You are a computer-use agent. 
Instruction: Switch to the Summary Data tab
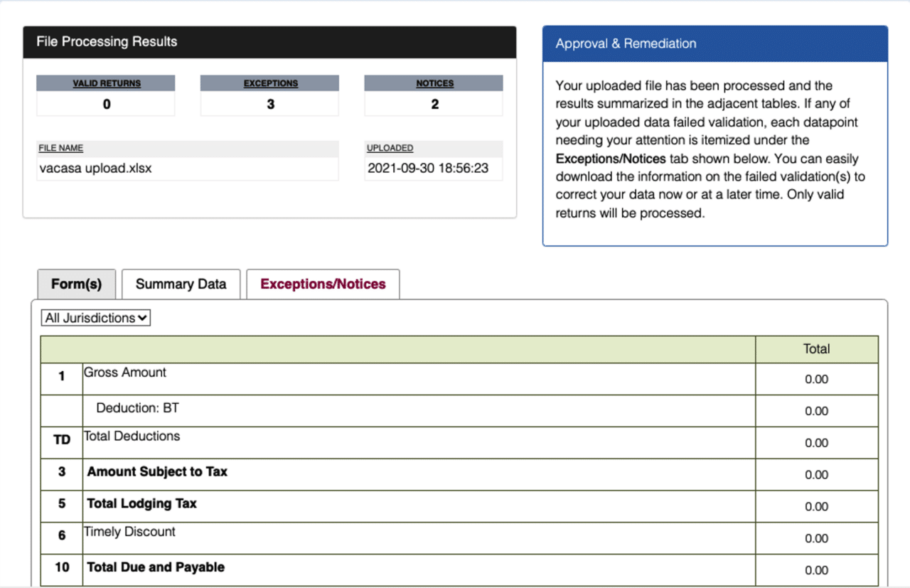pos(181,284)
